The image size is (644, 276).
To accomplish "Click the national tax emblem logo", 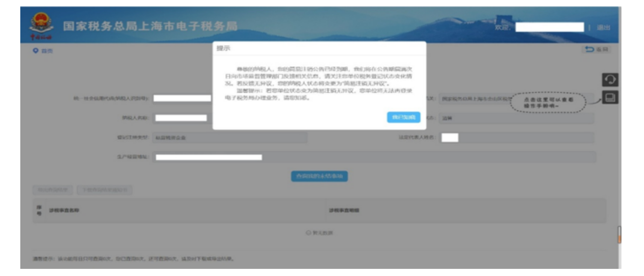I will coord(41,26).
